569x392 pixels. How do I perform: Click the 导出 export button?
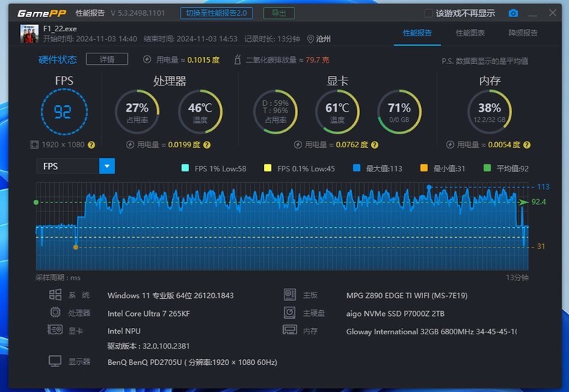click(x=279, y=14)
